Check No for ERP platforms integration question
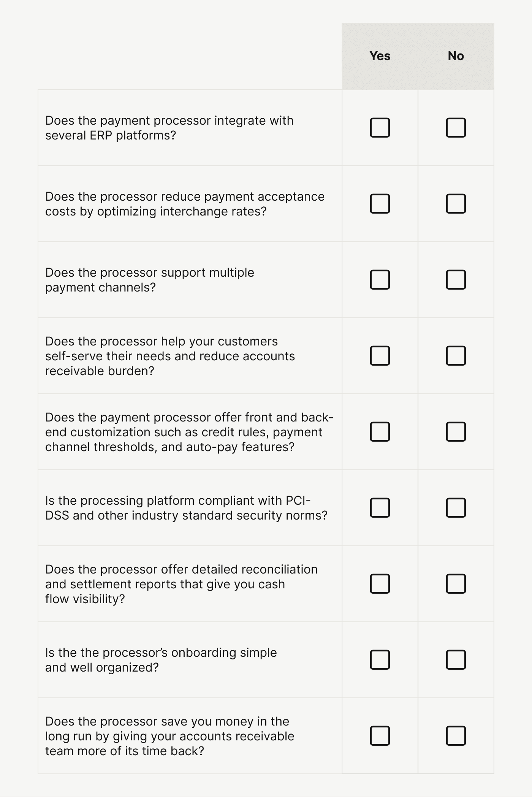This screenshot has width=532, height=797. 456,128
